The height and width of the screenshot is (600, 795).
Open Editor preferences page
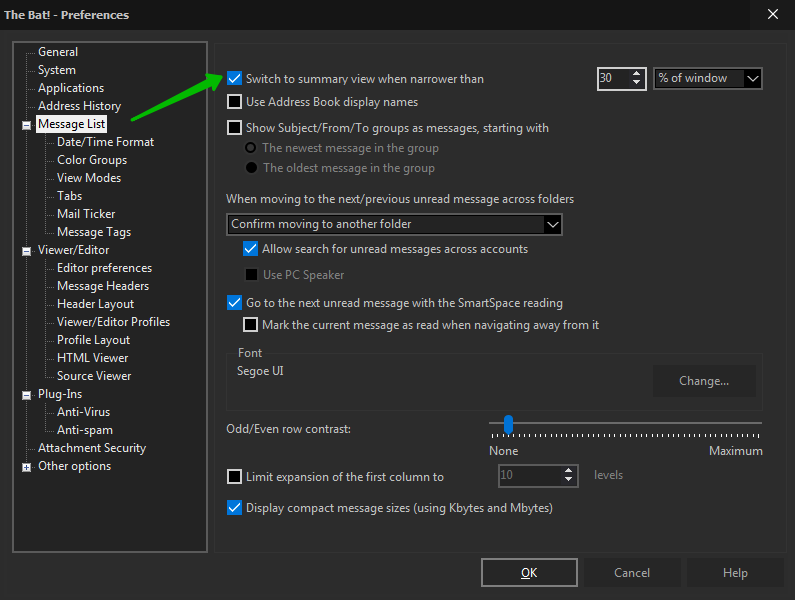tap(104, 268)
